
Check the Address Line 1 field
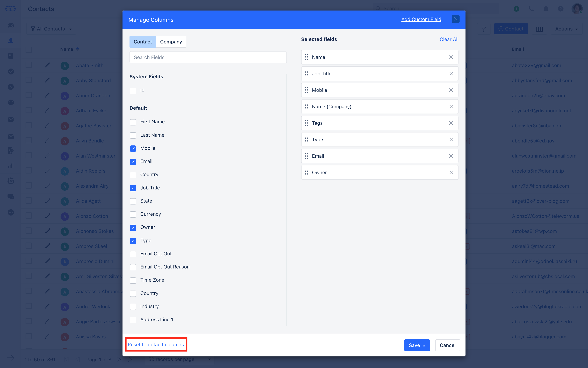133,320
